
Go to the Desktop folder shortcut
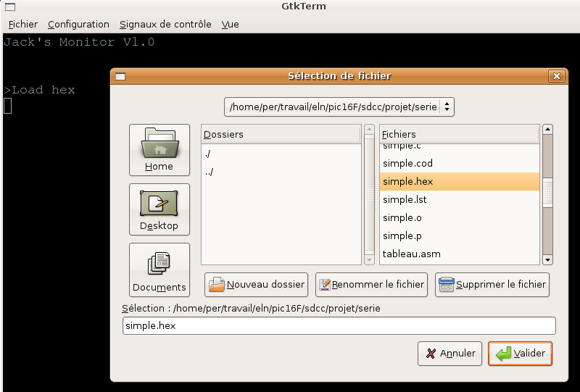click(x=159, y=209)
